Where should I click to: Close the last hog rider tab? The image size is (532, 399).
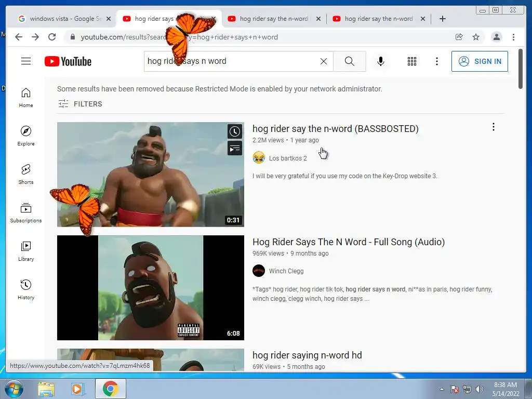(x=423, y=19)
